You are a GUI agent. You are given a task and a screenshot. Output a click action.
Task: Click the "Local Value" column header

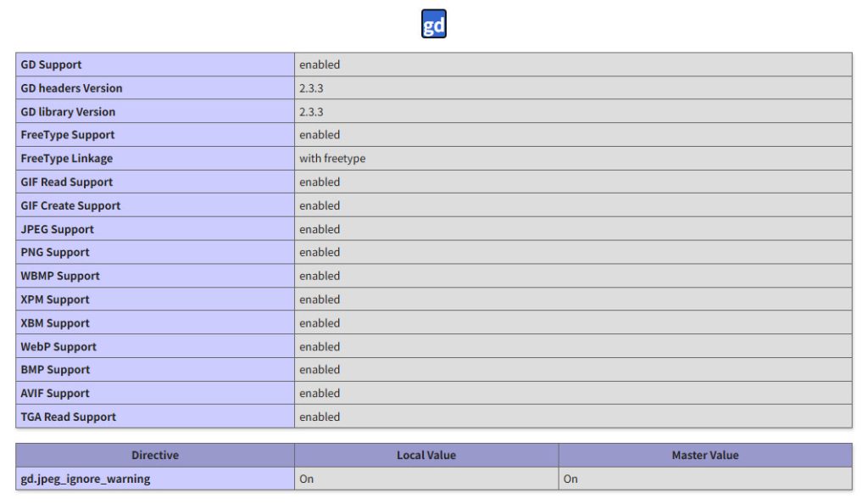click(426, 456)
